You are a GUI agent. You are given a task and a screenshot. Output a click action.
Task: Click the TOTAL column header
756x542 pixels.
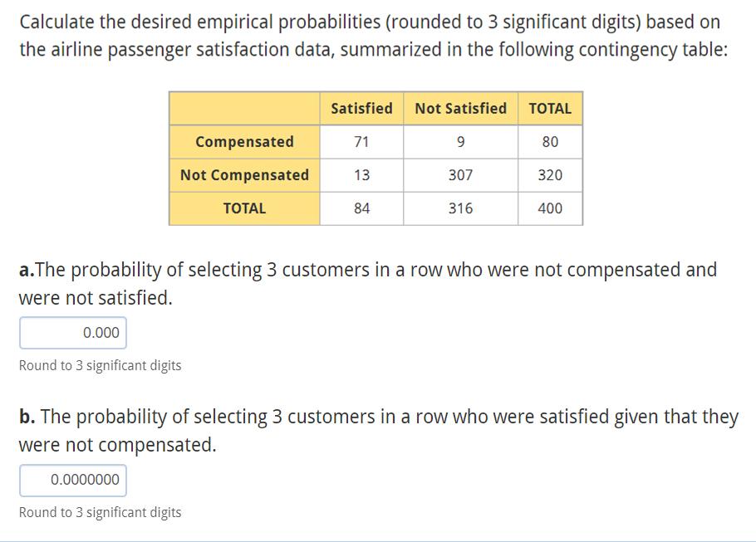tap(550, 108)
